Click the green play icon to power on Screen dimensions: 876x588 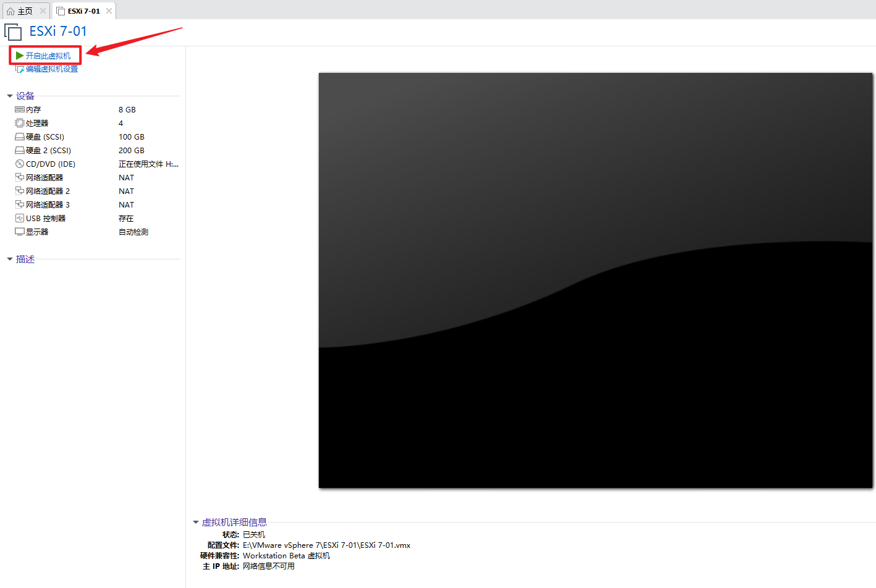click(20, 56)
